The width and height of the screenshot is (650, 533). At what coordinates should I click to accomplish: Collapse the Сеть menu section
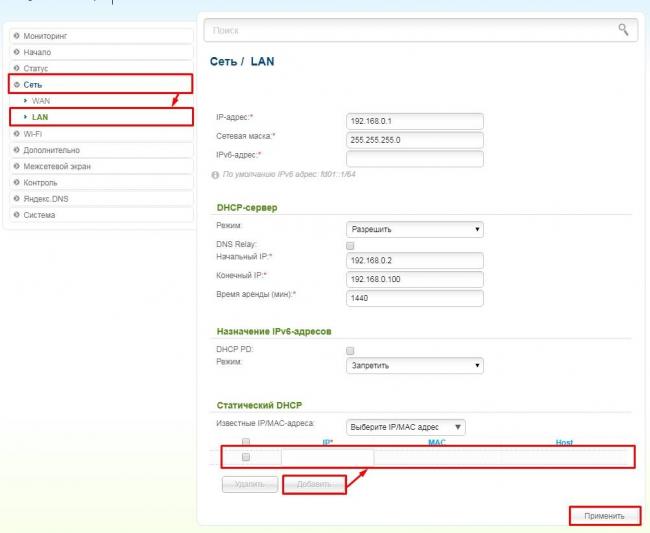point(101,85)
